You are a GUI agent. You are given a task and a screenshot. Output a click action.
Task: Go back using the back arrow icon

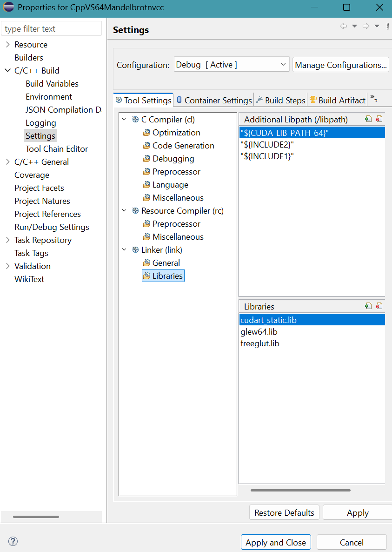[x=344, y=26]
